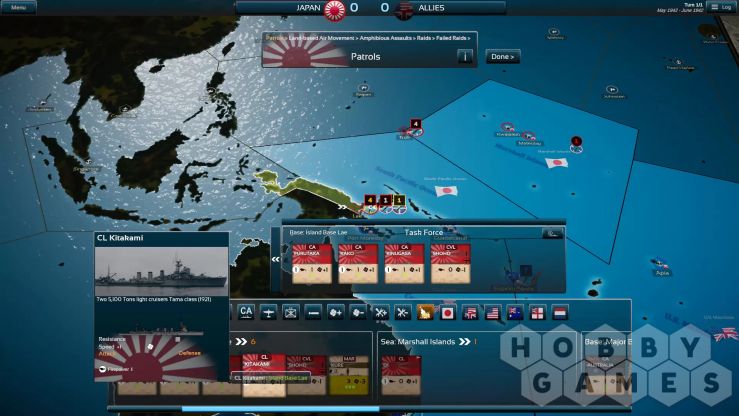Click the Johnston island base marker
739x416 pixels.
612,89
